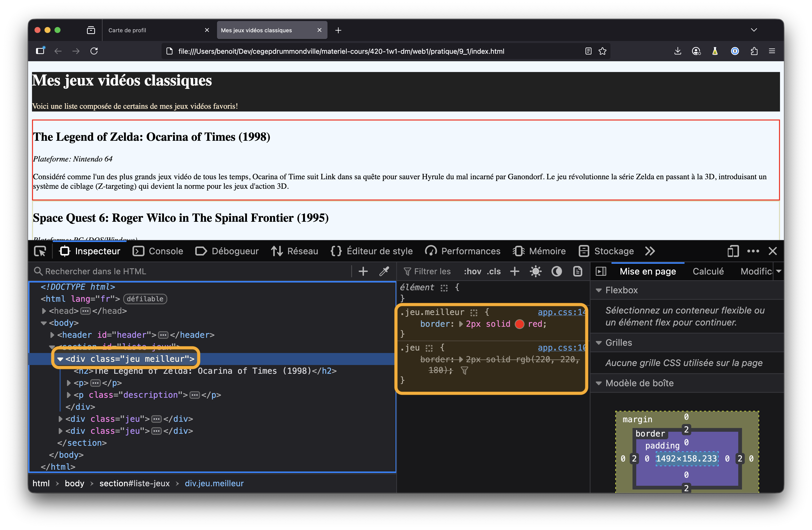Toggle dark color scheme simulation
Image resolution: width=812 pixels, height=530 pixels.
[556, 271]
